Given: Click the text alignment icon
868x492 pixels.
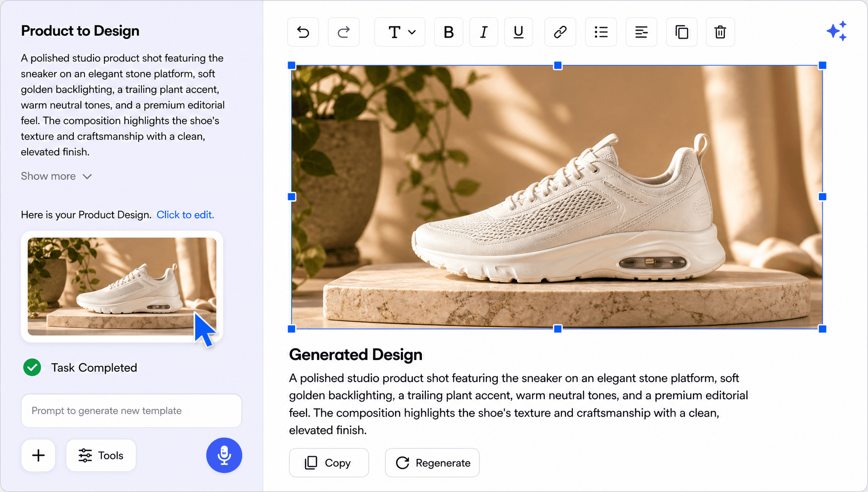Looking at the screenshot, I should (x=642, y=32).
